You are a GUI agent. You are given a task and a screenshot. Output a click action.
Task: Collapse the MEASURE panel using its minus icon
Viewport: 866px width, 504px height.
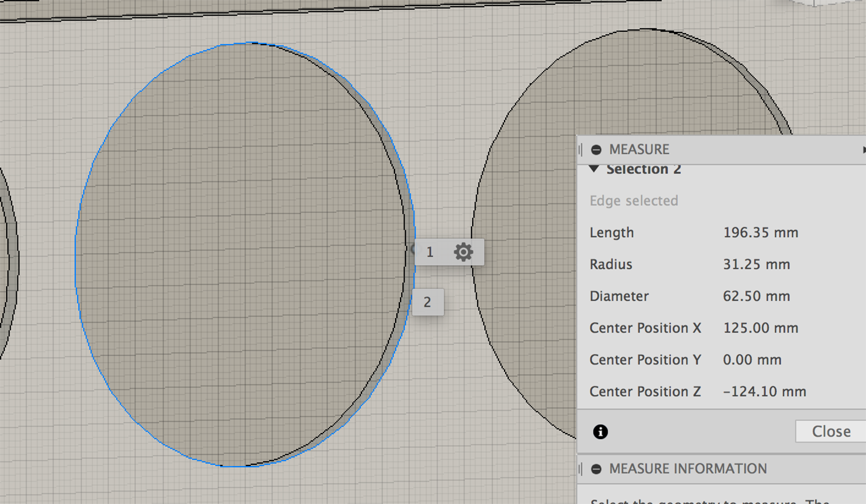pos(595,150)
